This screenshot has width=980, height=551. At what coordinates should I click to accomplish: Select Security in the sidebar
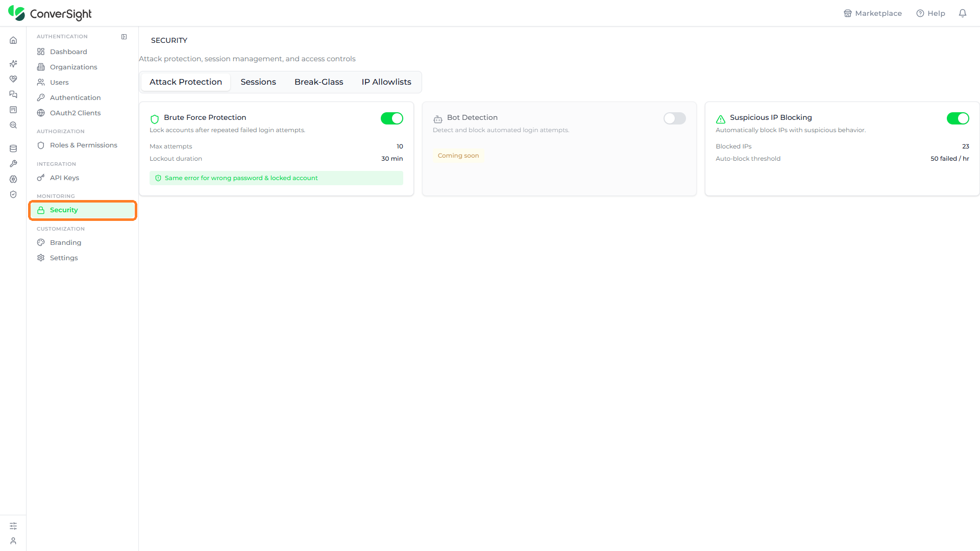tap(83, 210)
